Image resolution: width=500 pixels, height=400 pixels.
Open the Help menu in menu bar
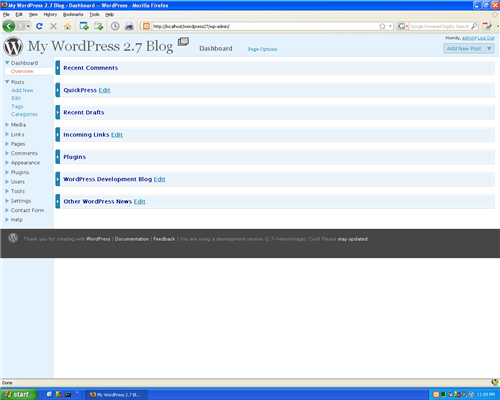[109, 14]
